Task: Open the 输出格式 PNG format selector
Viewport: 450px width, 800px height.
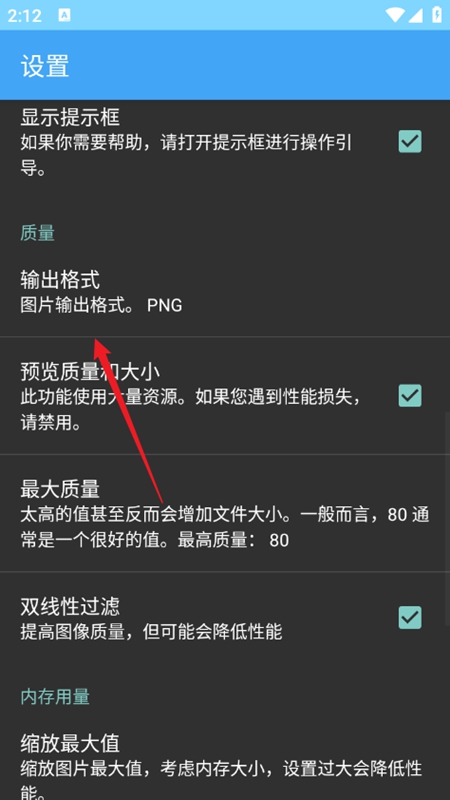Action: 225,293
